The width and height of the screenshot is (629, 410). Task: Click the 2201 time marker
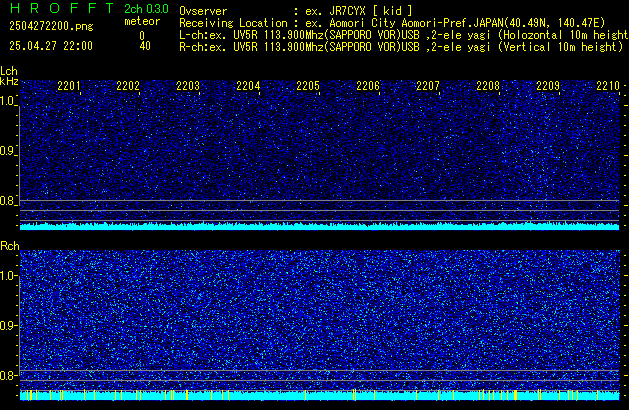click(69, 86)
